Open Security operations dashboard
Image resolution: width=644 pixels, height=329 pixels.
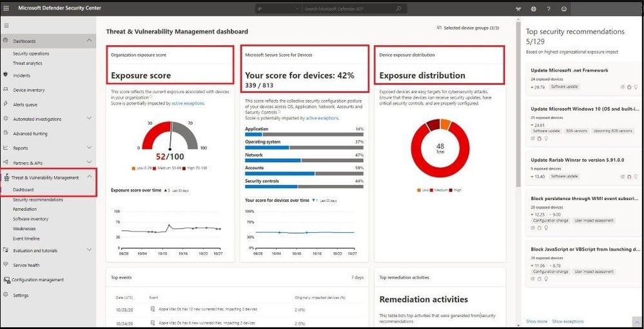31,54
